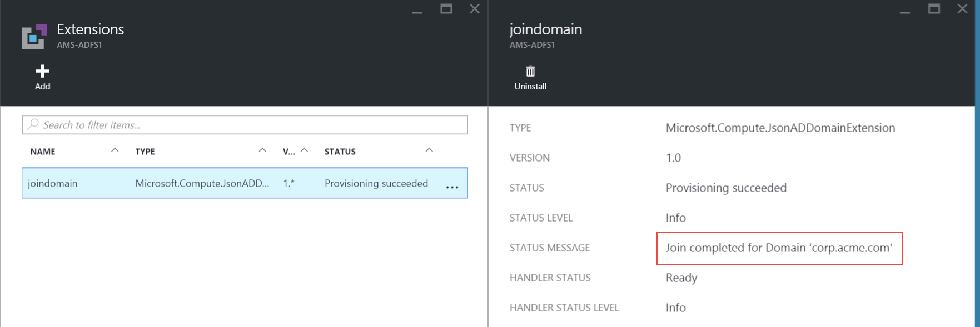
Task: Click the Uninstall trash can icon
Action: coord(530,72)
